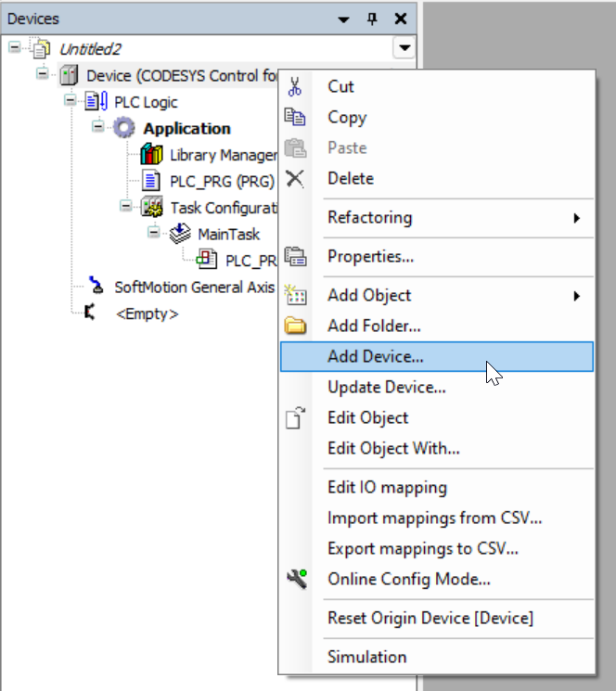Click the Add Object sparkle icon
Image resolution: width=616 pixels, height=691 pixels.
(295, 295)
